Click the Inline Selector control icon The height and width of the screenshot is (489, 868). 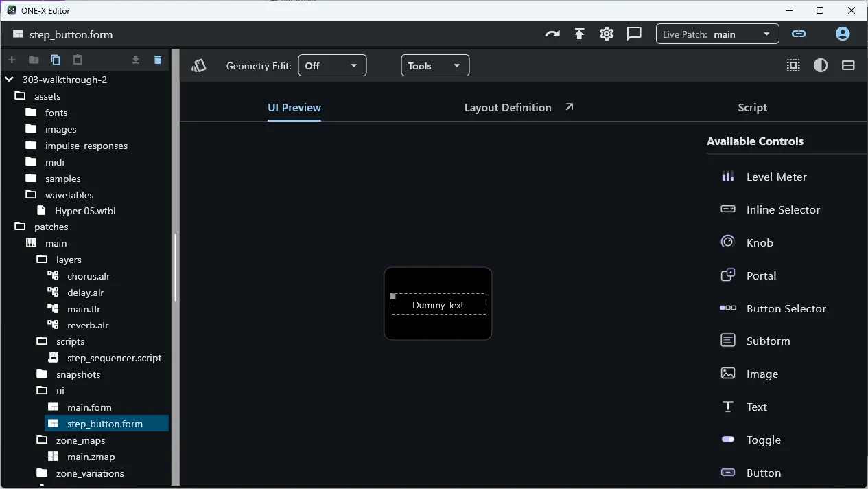(x=728, y=209)
